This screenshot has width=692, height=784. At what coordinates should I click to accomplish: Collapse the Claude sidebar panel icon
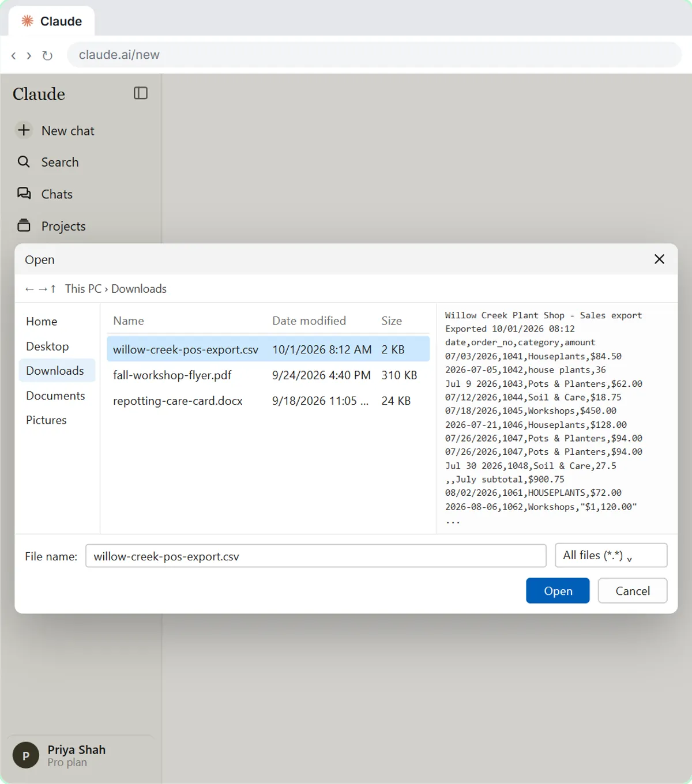[x=141, y=93]
